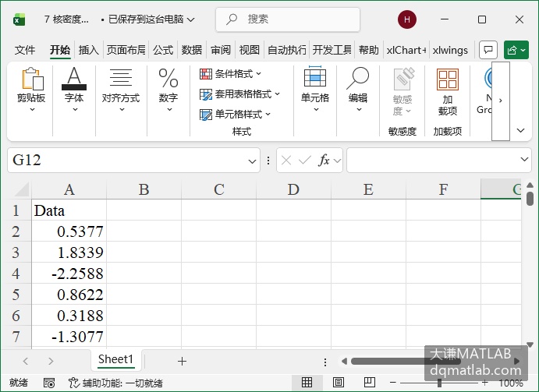Select the xlwings tab
Screen dimensions: 539x392
pos(450,50)
